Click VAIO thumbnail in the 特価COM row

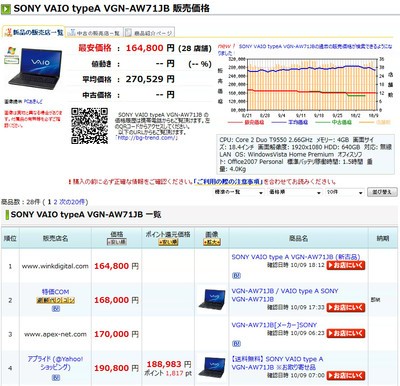[x=212, y=299]
